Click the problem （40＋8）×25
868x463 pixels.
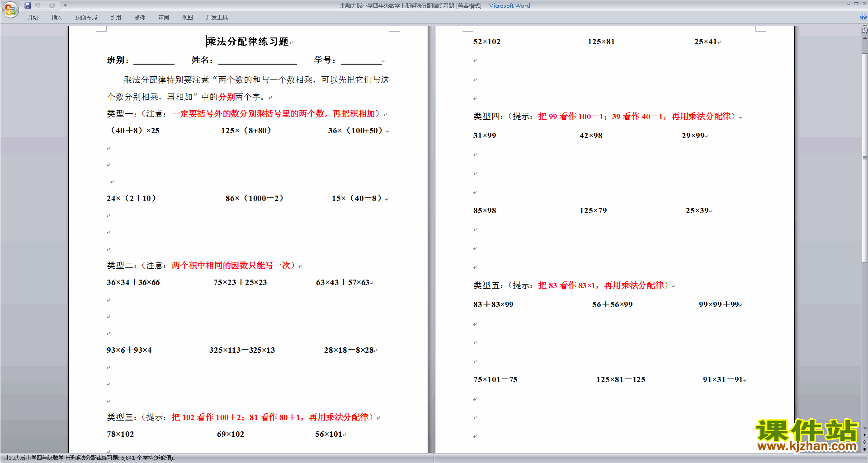133,131
